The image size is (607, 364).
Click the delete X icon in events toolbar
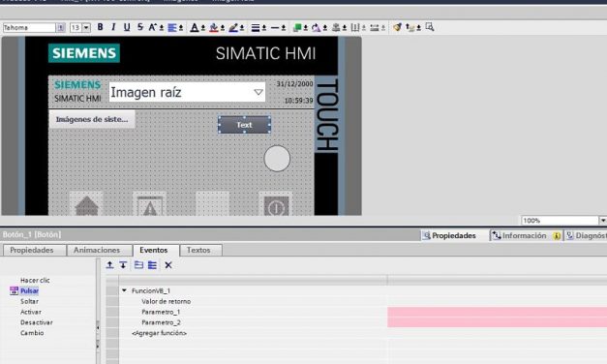pyautogui.click(x=168, y=265)
